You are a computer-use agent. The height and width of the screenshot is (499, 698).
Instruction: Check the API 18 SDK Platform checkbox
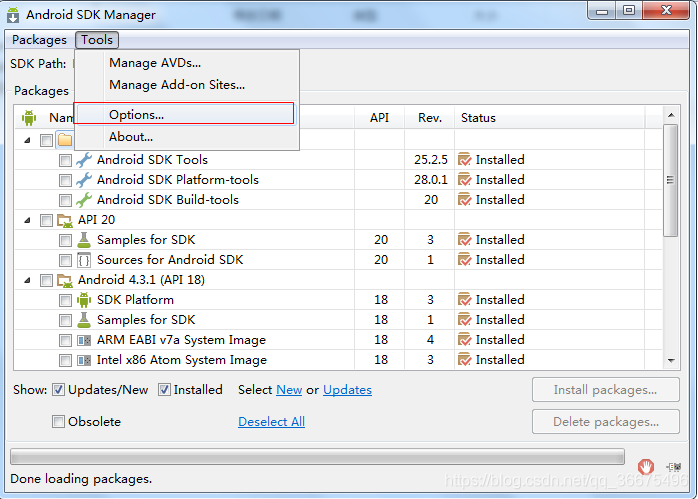[65, 300]
